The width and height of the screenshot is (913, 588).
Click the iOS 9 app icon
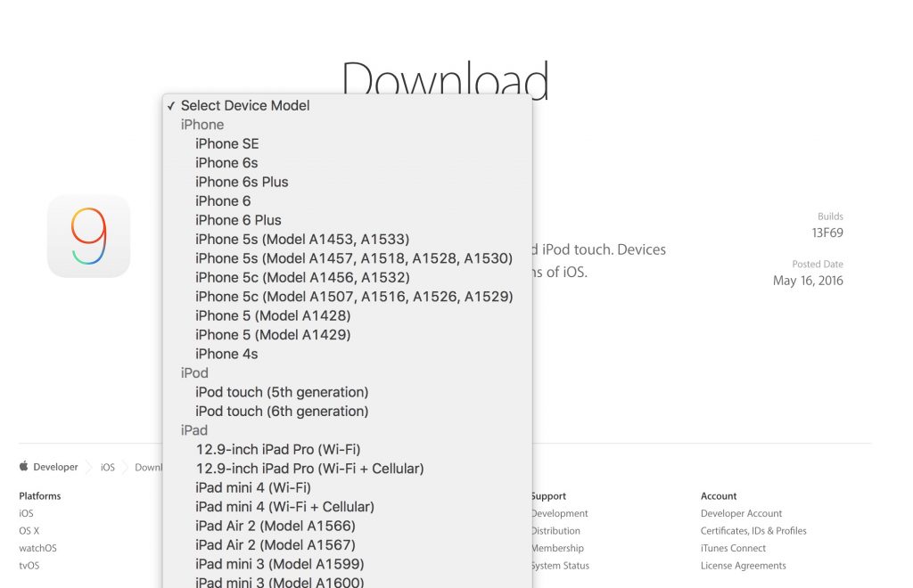[88, 235]
